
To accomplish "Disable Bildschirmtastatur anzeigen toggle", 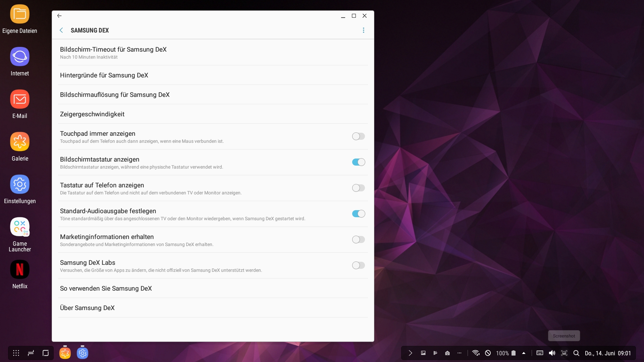I will point(358,162).
